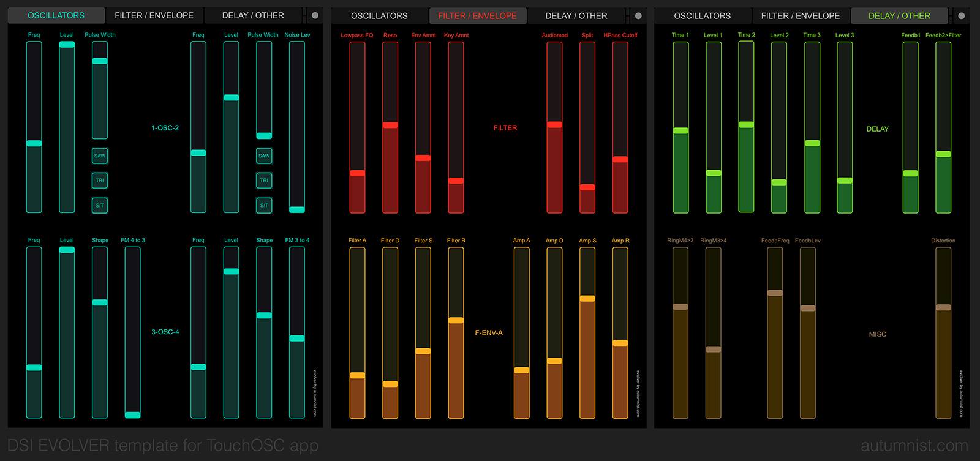This screenshot has height=461, width=980.
Task: Toggle the SAW waveform button for oscillator 1
Action: [x=100, y=156]
